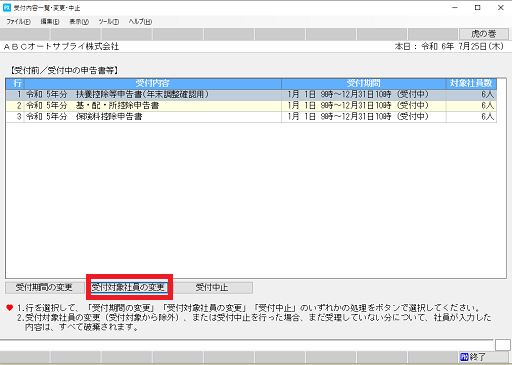Click the 受付期間 column header
This screenshot has width=512, height=365.
[364, 83]
